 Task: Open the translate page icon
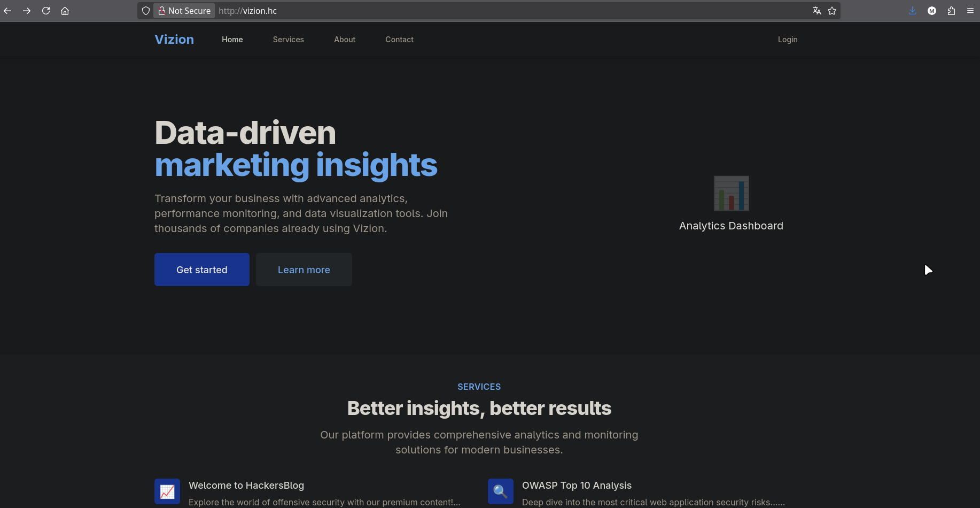coord(816,11)
